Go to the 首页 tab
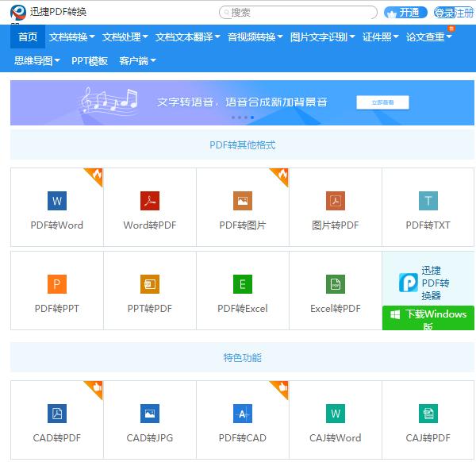Screen dimensions: 476x462 coord(28,37)
